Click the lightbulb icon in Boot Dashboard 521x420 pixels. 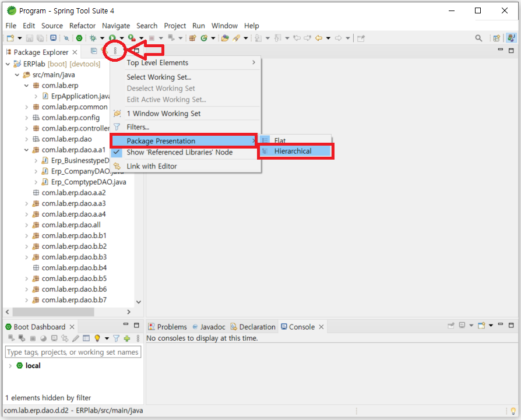[97, 338]
